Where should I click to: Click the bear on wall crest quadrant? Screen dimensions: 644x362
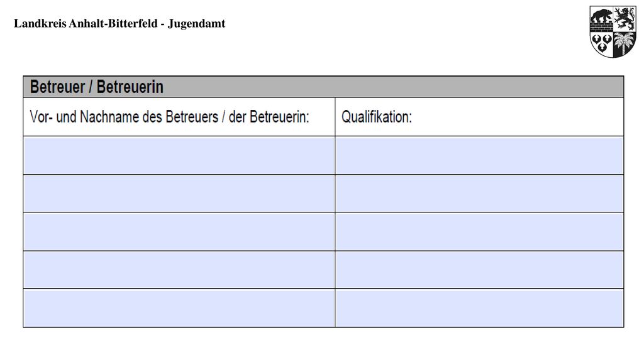tap(601, 19)
